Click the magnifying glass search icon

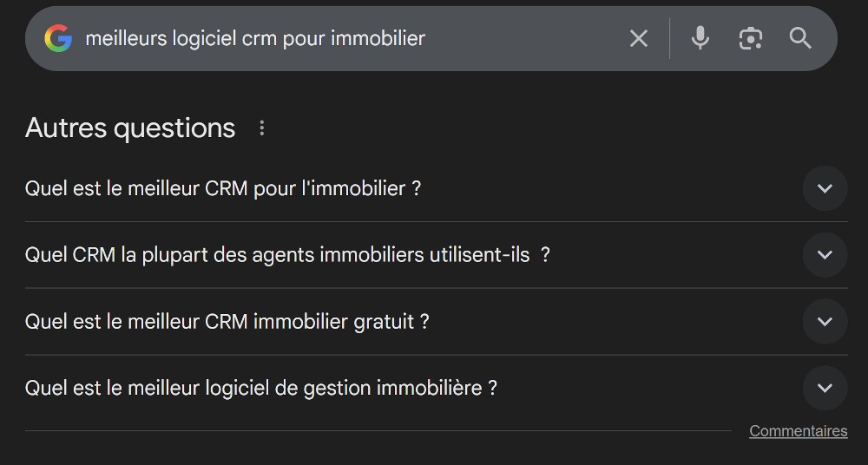point(800,38)
